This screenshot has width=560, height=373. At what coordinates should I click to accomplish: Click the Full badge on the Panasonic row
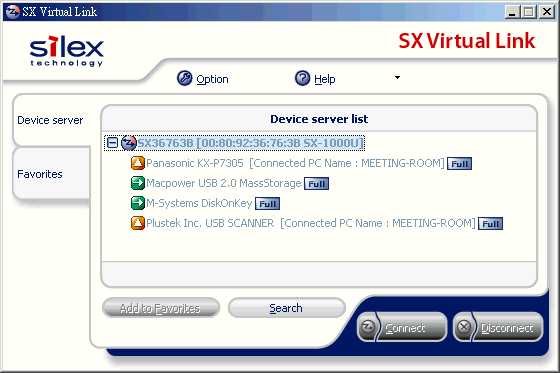click(459, 164)
